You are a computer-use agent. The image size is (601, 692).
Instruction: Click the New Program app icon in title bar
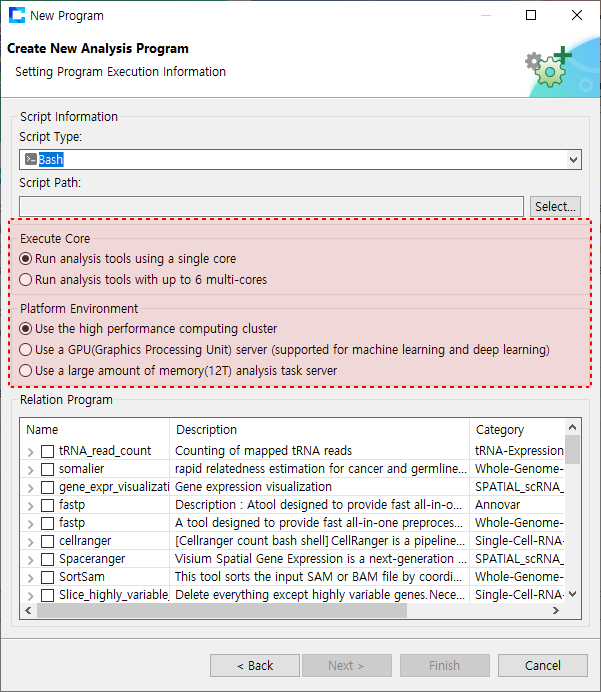17,15
